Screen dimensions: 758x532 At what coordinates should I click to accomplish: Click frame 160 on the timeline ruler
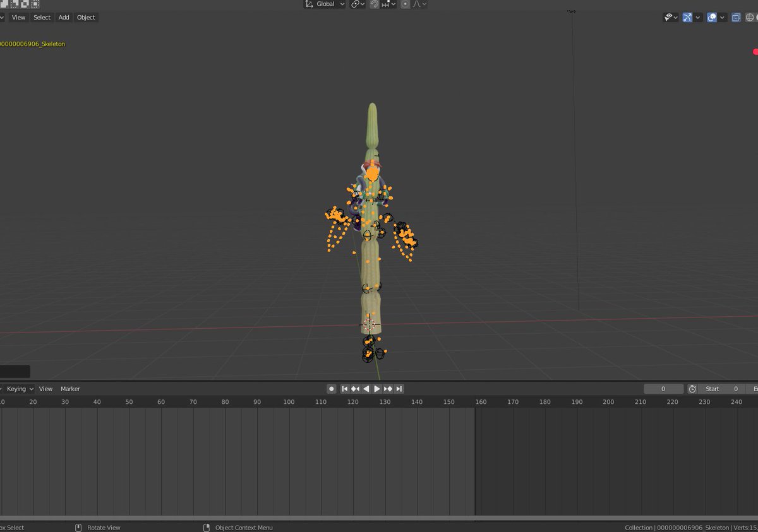(481, 402)
